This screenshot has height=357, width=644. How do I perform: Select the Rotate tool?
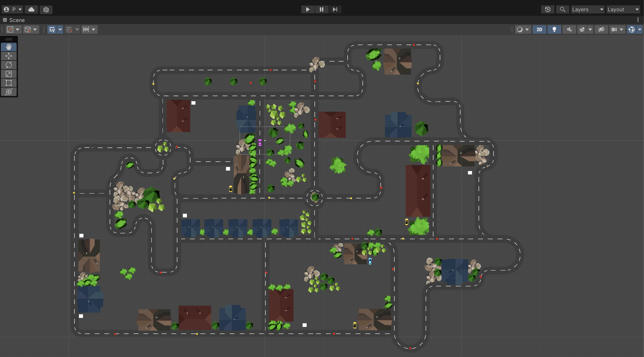click(9, 65)
